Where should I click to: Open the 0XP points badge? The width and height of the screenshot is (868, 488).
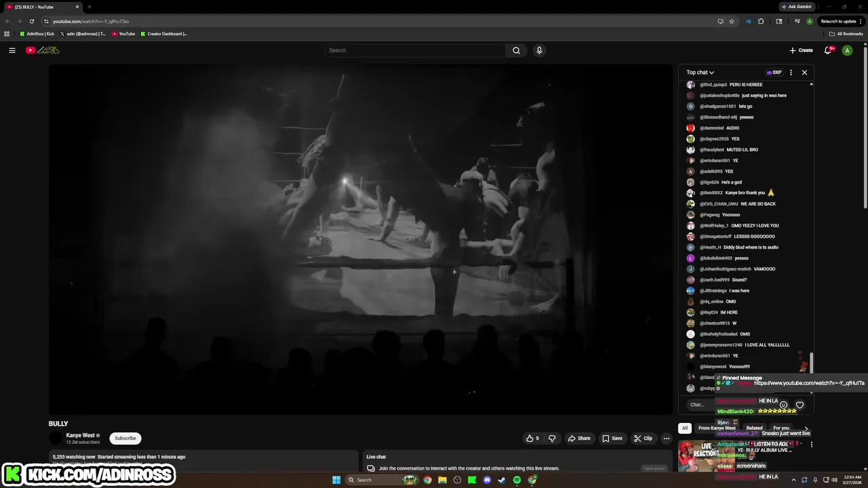(x=774, y=73)
